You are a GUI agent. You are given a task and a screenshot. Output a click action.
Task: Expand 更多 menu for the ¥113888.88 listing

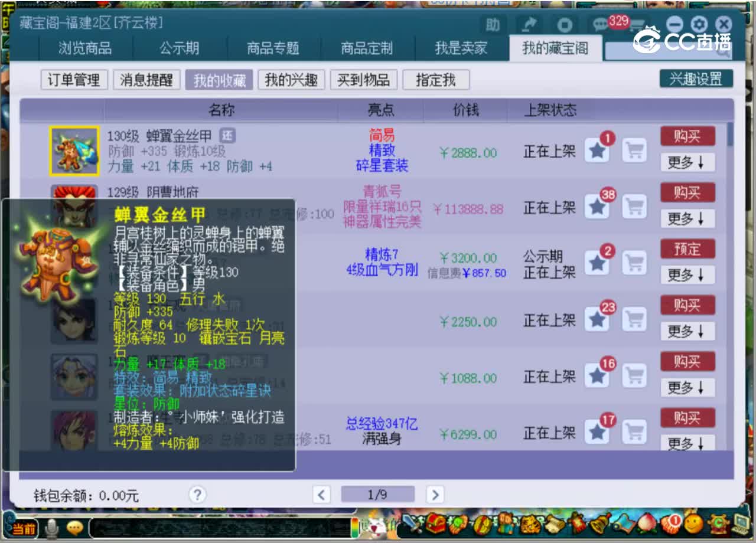tap(687, 218)
